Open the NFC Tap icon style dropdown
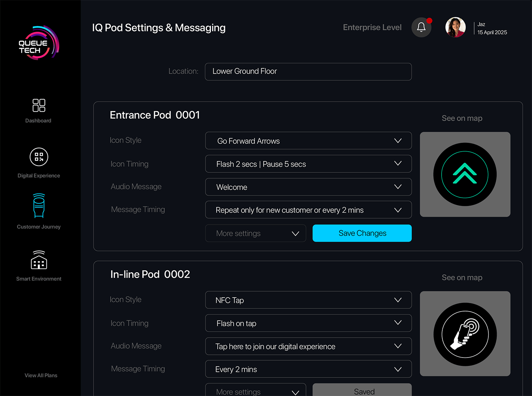The image size is (532, 396). [x=308, y=300]
